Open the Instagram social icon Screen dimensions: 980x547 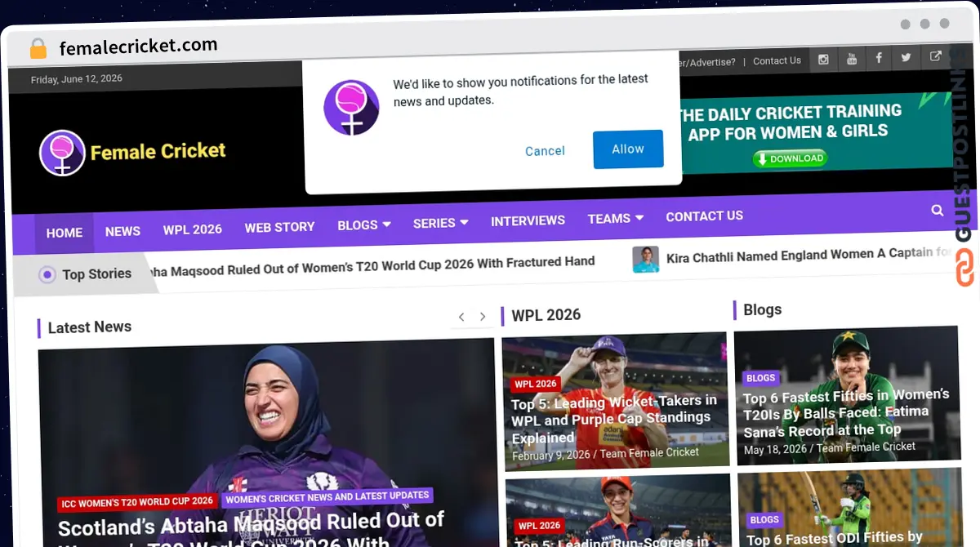[x=823, y=59]
